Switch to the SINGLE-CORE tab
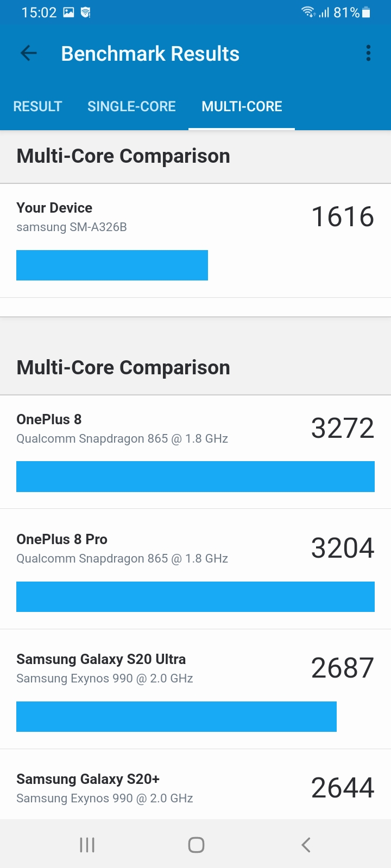 pos(131,106)
